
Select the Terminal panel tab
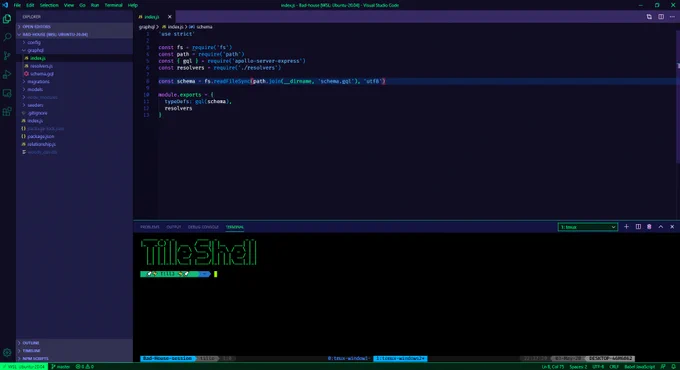(x=235, y=227)
